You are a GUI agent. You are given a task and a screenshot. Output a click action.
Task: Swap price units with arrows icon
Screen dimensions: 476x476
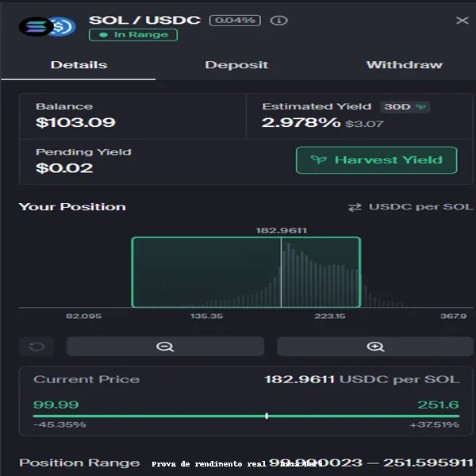pyautogui.click(x=355, y=207)
